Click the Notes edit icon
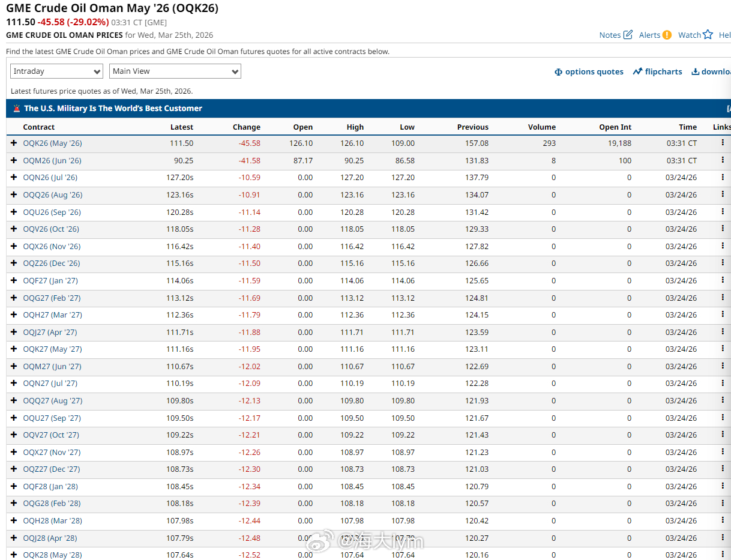The width and height of the screenshot is (731, 560). (628, 35)
